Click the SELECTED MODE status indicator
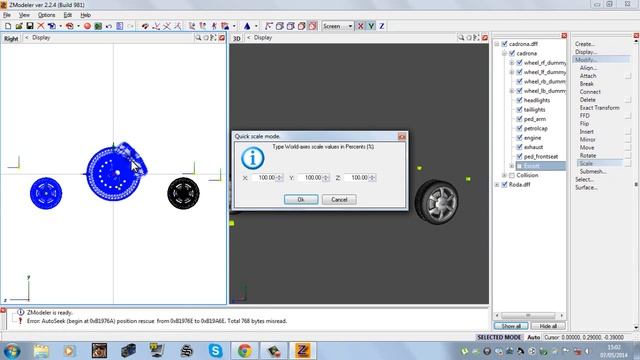The height and width of the screenshot is (360, 640). (499, 337)
